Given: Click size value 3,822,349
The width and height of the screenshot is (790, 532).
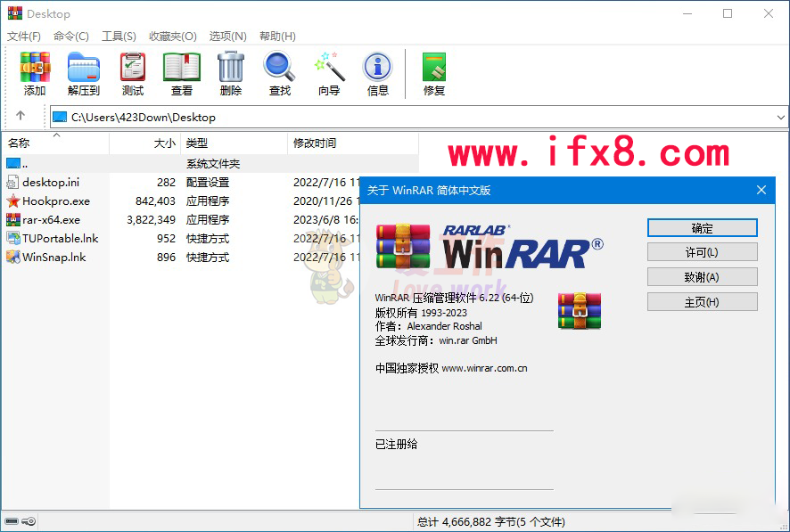Looking at the screenshot, I should pyautogui.click(x=152, y=219).
